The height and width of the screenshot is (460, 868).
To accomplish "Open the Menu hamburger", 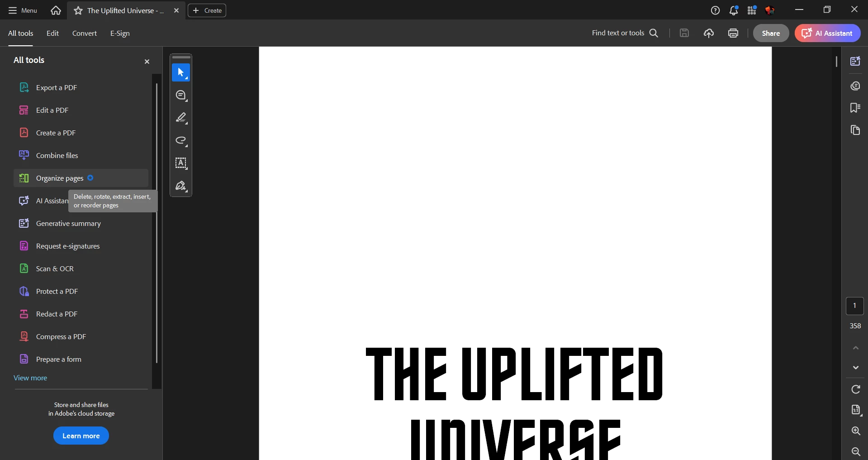I will pos(23,10).
